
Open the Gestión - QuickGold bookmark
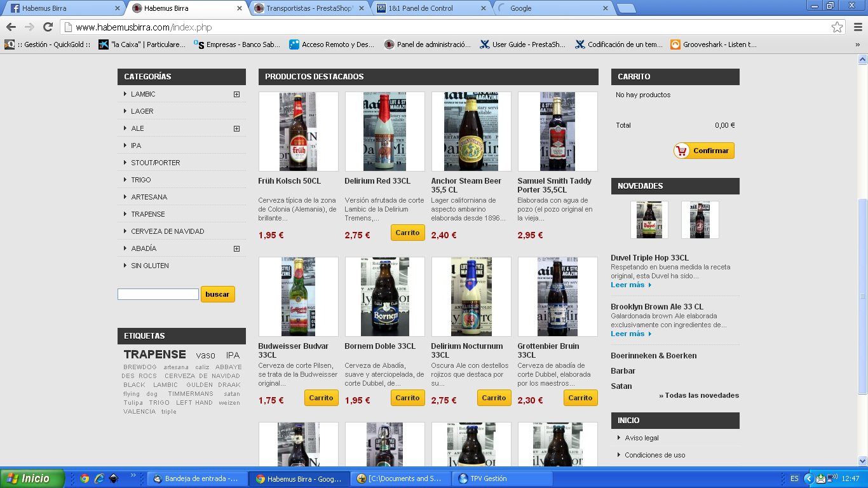[48, 44]
